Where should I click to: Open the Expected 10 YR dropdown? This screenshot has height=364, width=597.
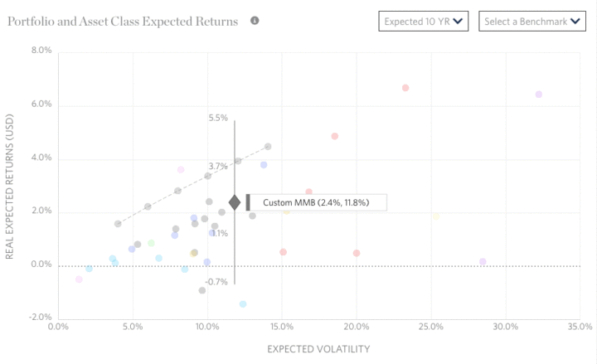[x=425, y=21]
